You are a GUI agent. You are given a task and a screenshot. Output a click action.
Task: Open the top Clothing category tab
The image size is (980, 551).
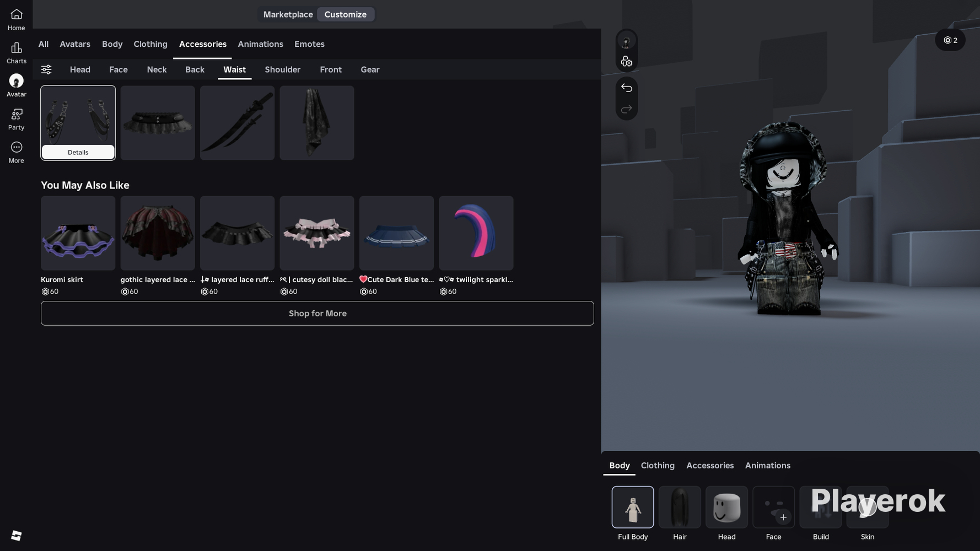click(x=150, y=44)
